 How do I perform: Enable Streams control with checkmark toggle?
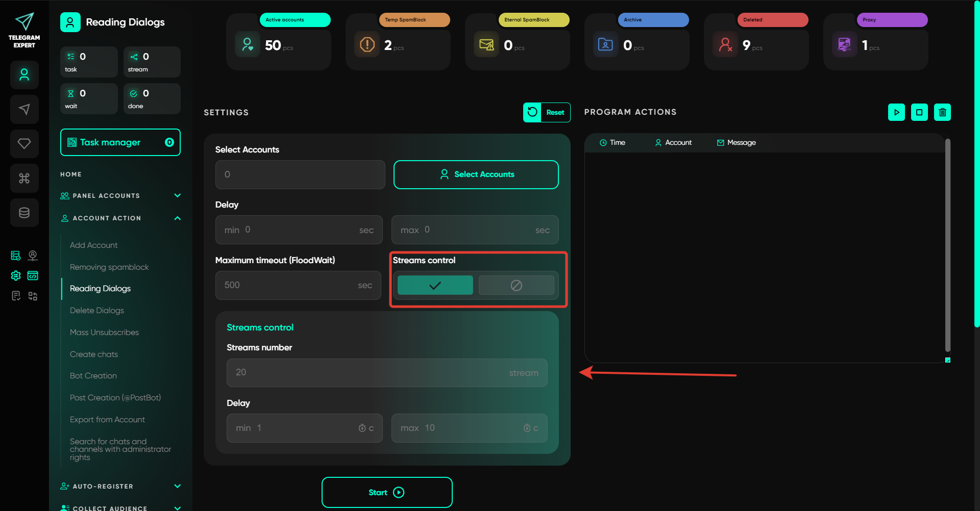click(x=435, y=285)
